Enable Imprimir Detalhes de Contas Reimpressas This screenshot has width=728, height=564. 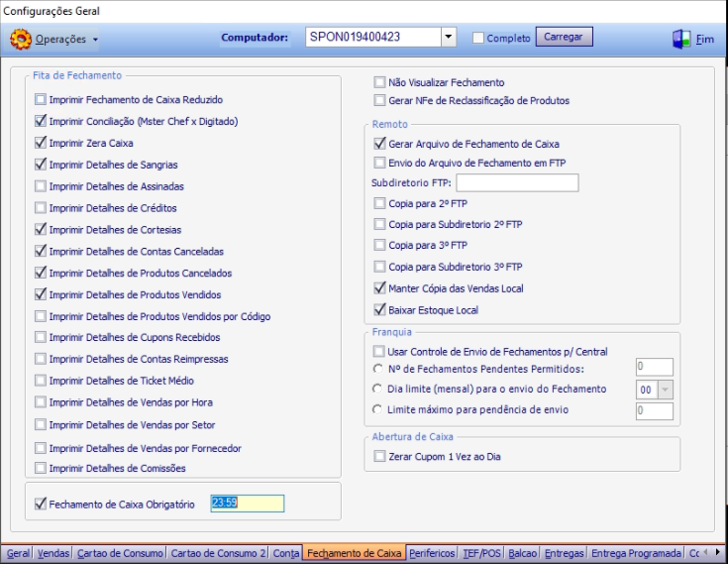coord(41,359)
